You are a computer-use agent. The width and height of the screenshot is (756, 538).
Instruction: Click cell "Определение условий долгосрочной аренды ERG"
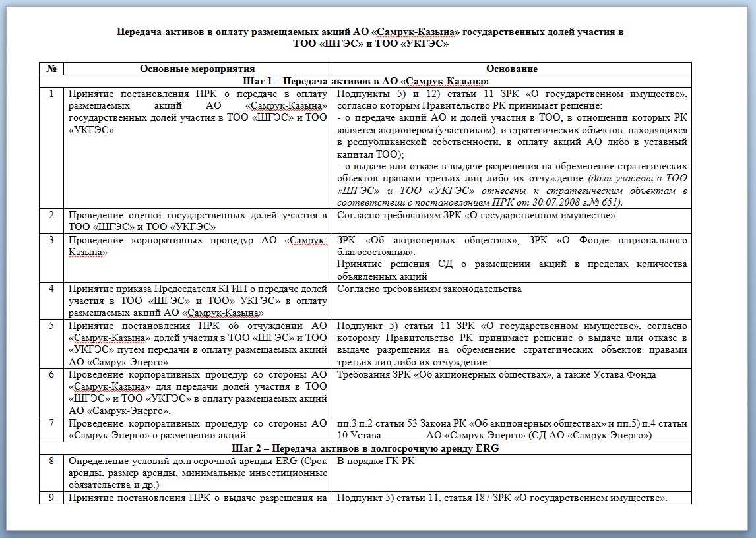(198, 473)
